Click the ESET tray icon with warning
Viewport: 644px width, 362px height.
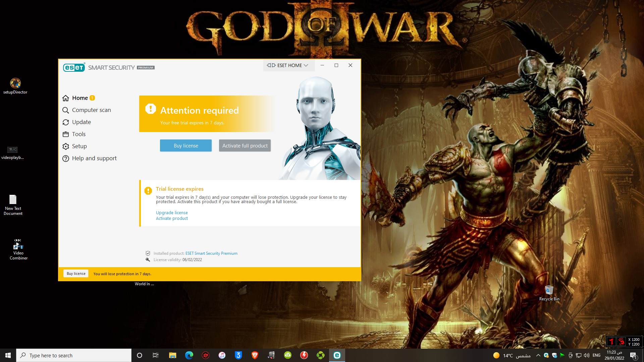546,355
